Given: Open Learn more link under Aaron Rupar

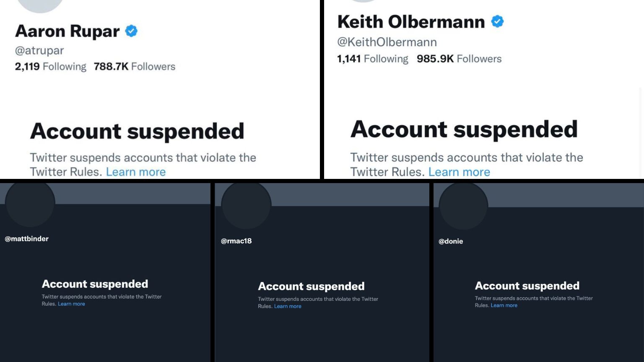Looking at the screenshot, I should 136,172.
